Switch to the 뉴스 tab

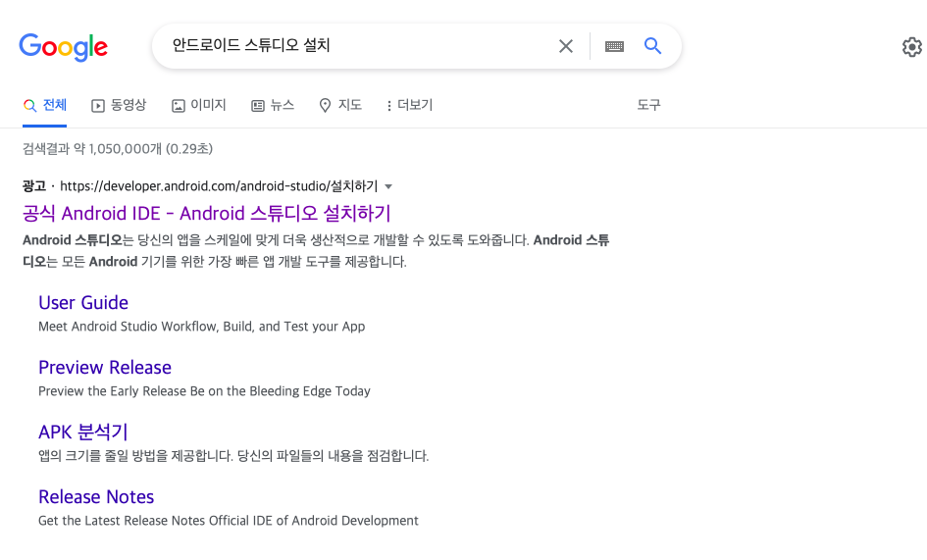pyautogui.click(x=273, y=105)
